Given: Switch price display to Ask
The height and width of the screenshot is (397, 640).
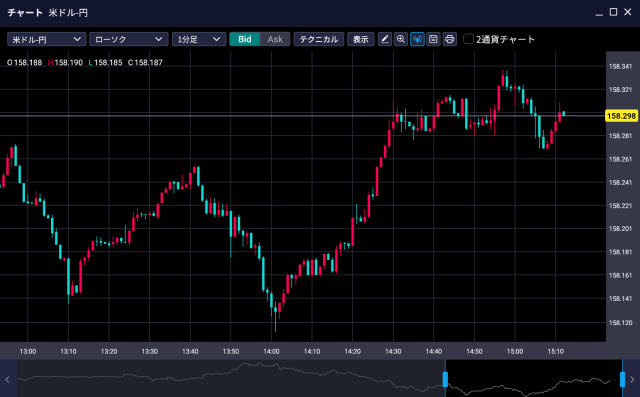Looking at the screenshot, I should [275, 39].
